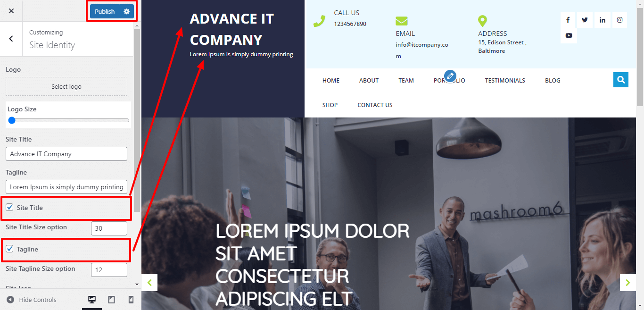
Task: Switch to tablet preview device
Action: [x=112, y=300]
